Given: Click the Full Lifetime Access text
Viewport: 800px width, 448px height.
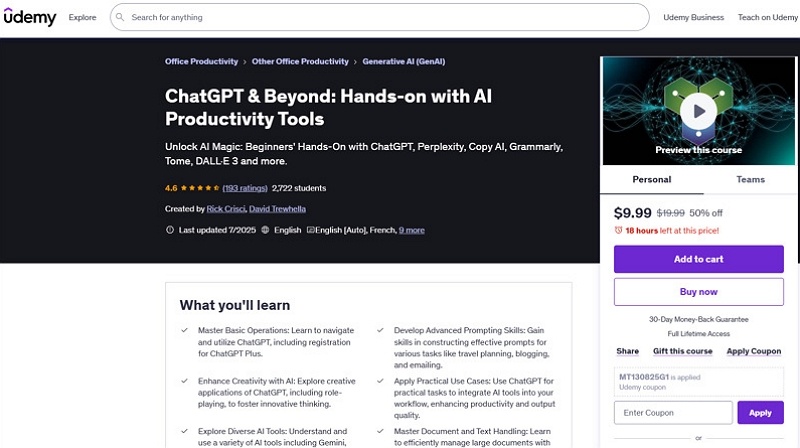Looking at the screenshot, I should [x=698, y=334].
